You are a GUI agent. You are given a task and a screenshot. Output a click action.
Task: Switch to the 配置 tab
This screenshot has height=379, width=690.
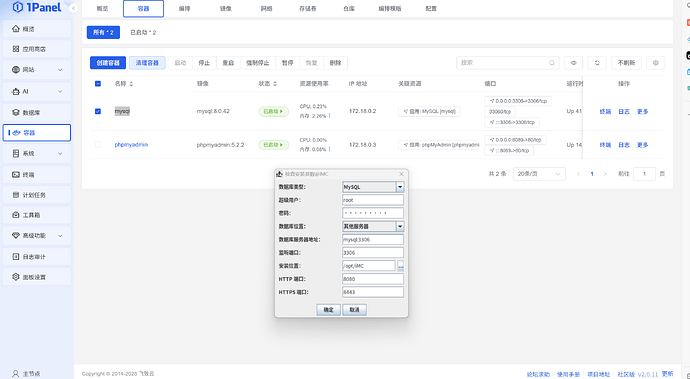click(431, 9)
